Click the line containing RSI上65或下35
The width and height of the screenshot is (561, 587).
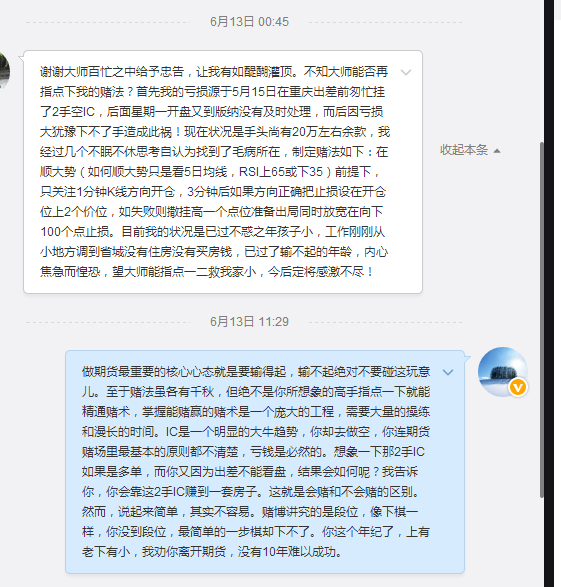coord(210,172)
